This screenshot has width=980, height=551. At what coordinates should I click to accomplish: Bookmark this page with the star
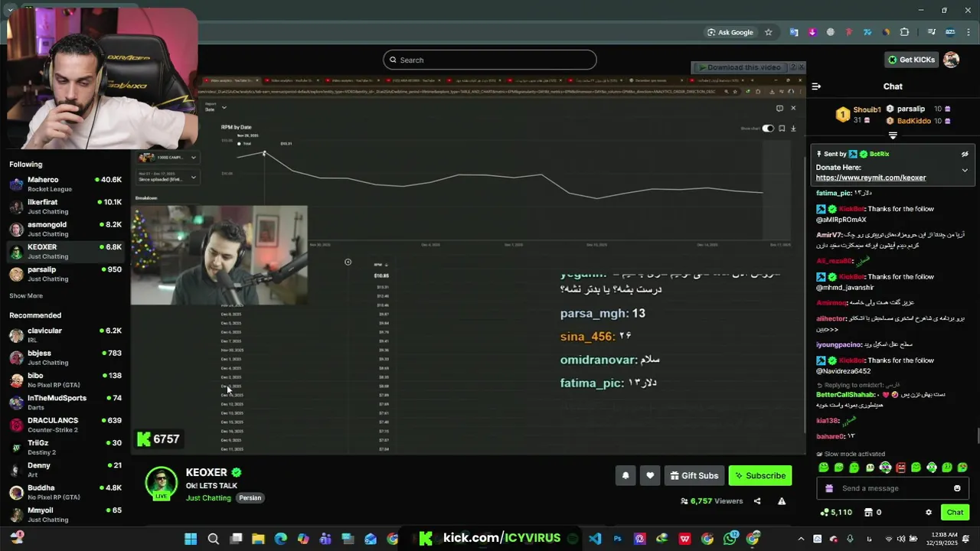tap(769, 32)
